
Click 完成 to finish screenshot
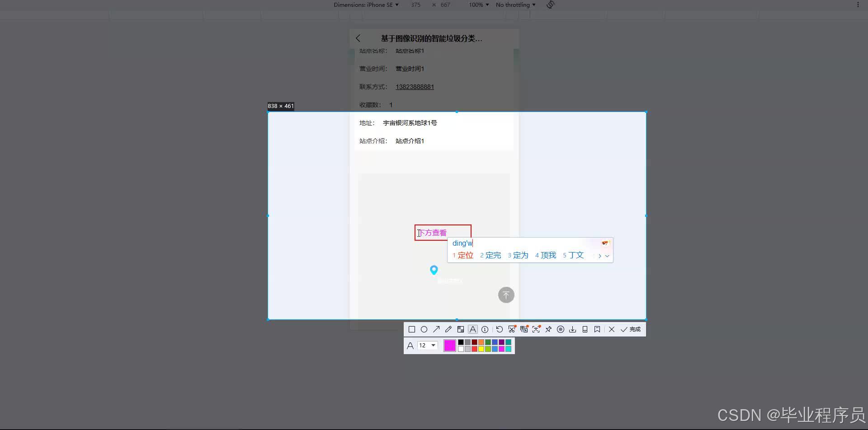(631, 329)
